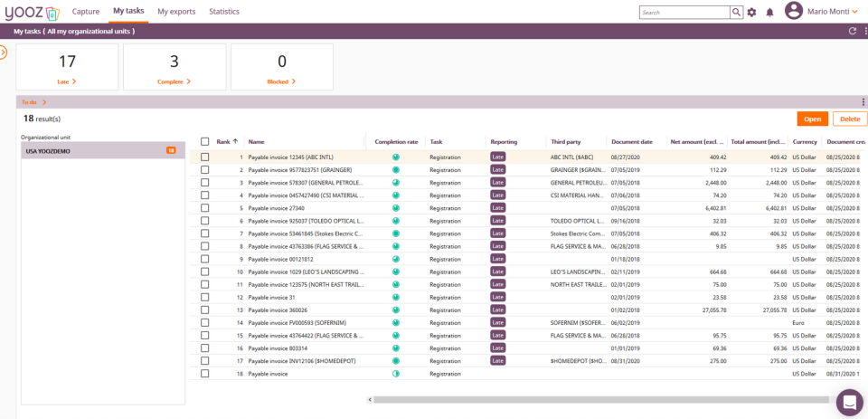The width and height of the screenshot is (868, 419).
Task: Check the box for invoice FV000593 (SOFERNIM)
Action: pos(205,322)
